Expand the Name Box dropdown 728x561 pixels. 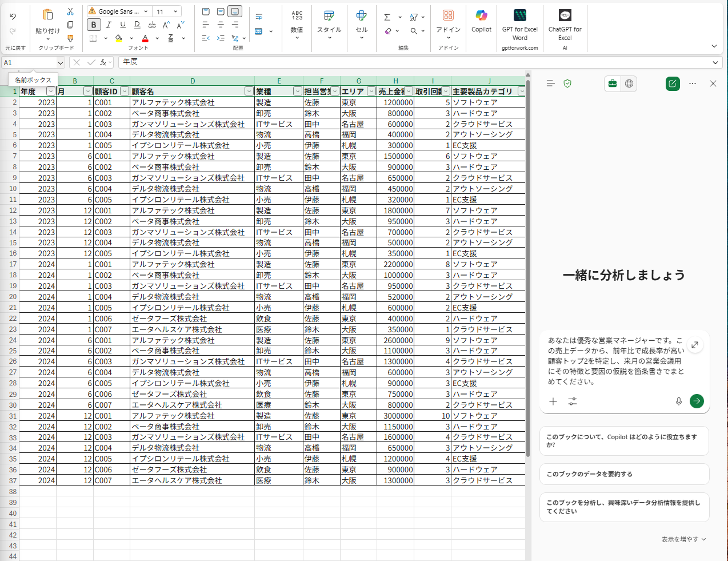pyautogui.click(x=60, y=63)
